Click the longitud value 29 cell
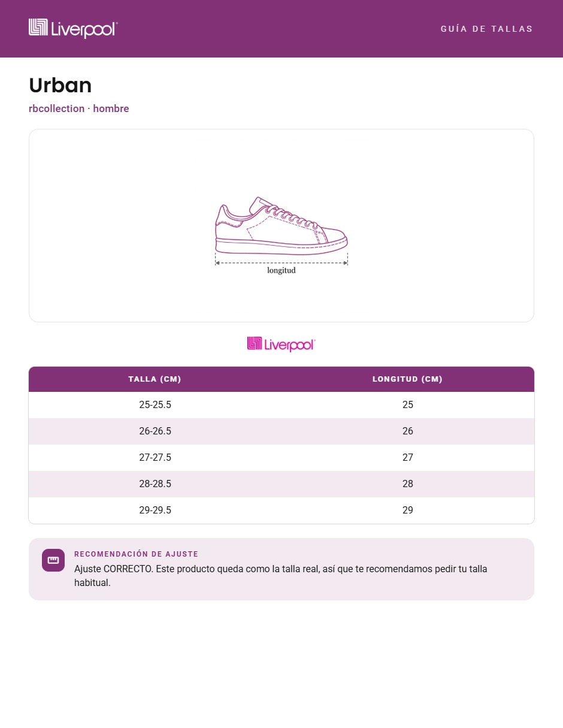The image size is (563, 728). (x=408, y=510)
